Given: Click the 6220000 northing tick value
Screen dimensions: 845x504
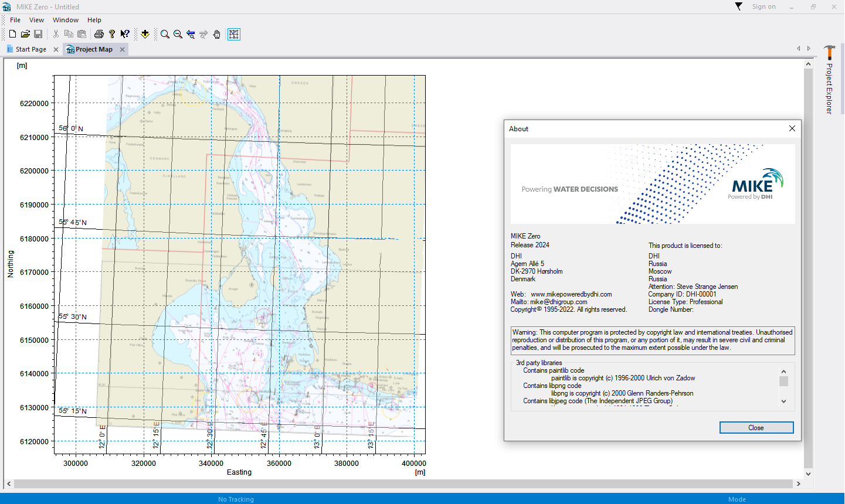Looking at the screenshot, I should [x=34, y=104].
